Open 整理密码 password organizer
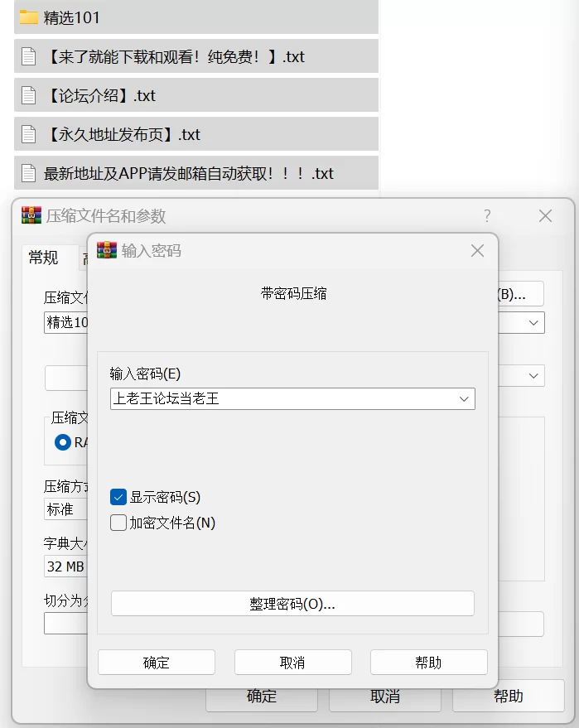 coord(292,604)
